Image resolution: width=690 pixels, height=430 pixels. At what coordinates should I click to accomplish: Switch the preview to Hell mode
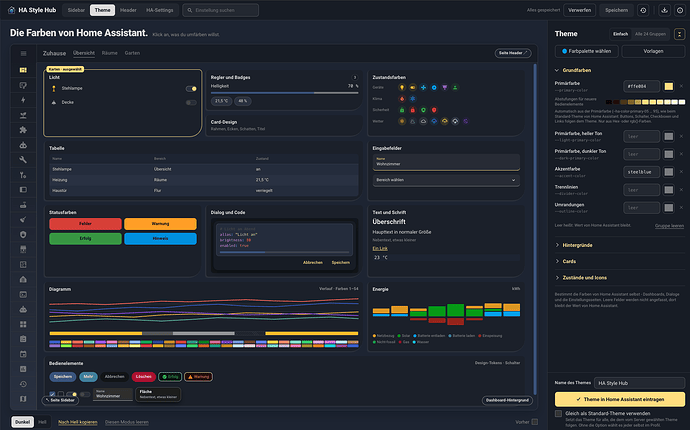click(42, 422)
